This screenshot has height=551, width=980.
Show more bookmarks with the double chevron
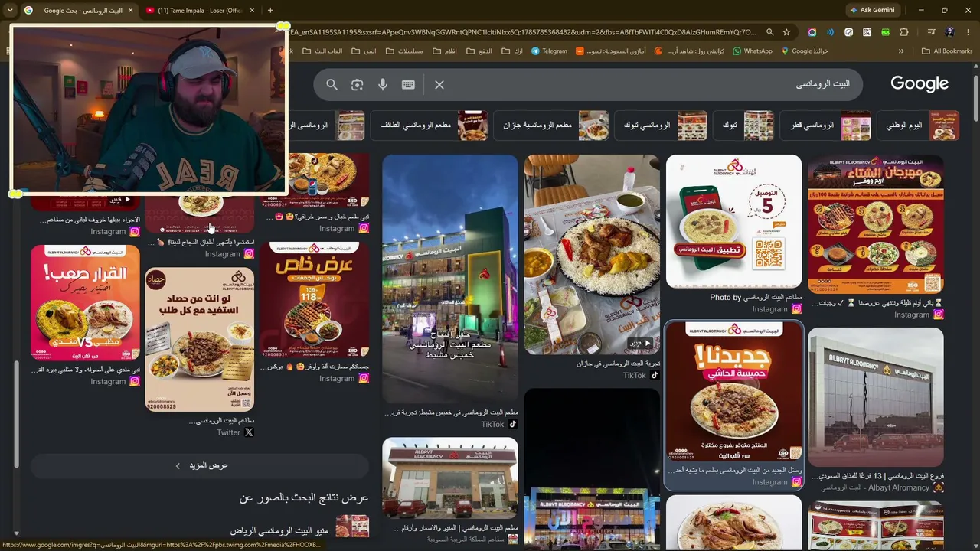[x=901, y=51]
